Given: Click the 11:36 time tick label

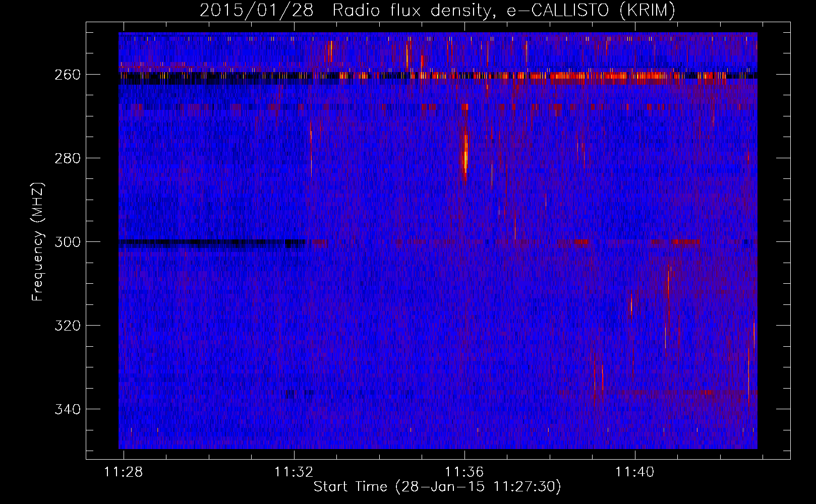Looking at the screenshot, I should pos(464,472).
